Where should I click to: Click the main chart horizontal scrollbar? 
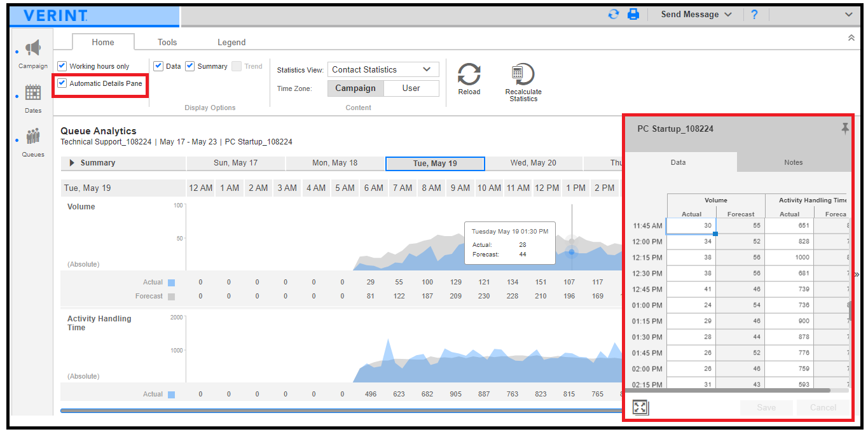tap(340, 411)
